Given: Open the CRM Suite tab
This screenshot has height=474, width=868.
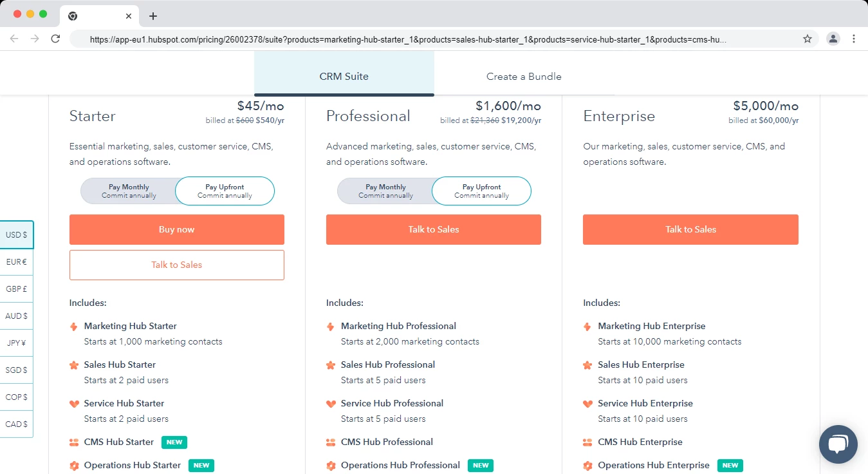Looking at the screenshot, I should point(344,74).
